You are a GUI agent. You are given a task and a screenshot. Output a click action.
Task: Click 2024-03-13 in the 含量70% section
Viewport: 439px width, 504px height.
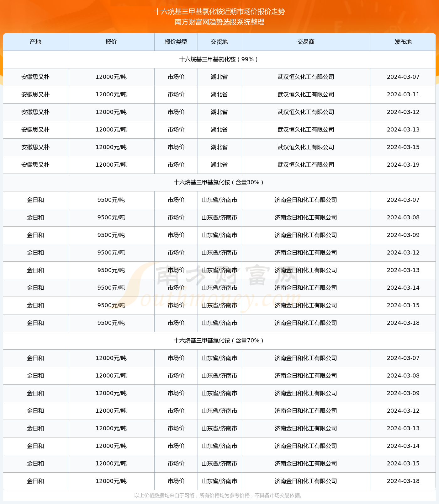pyautogui.click(x=403, y=428)
